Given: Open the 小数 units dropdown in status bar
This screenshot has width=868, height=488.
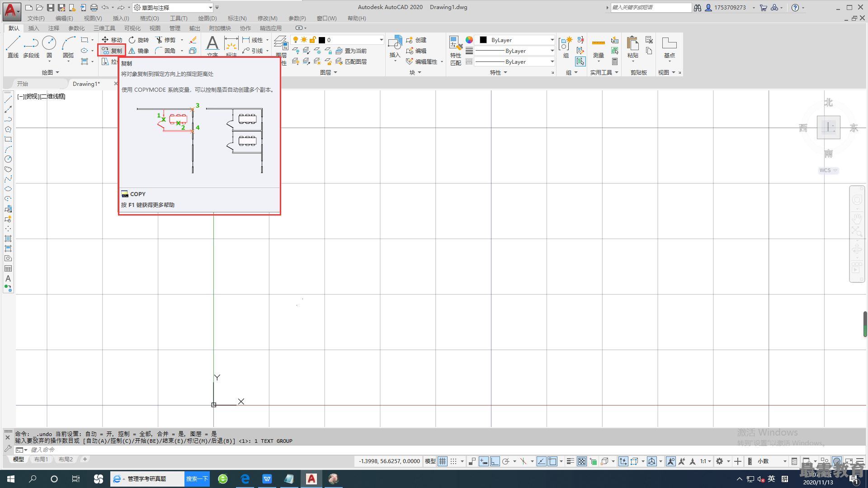Looking at the screenshot, I should point(772,461).
